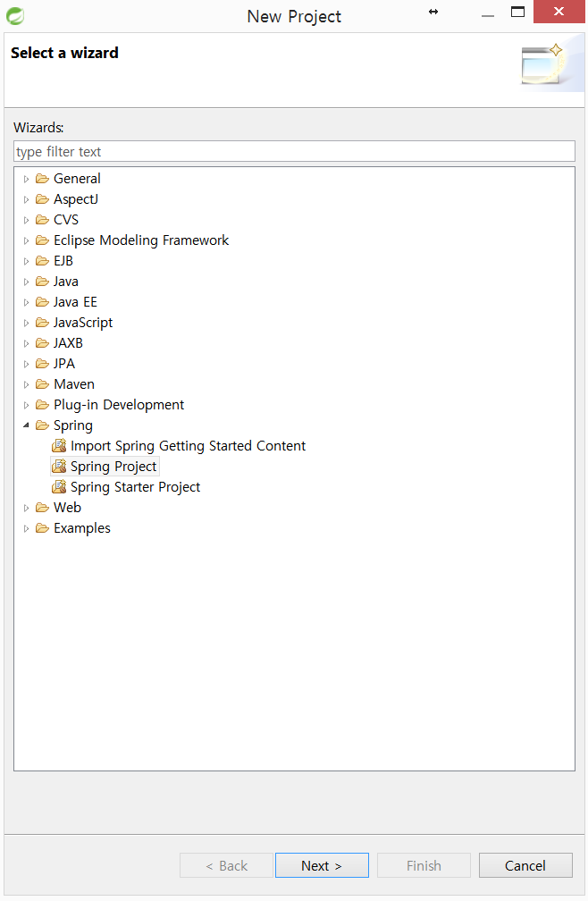Viewport: 588px width, 901px height.
Task: Click the Import Spring Getting Started Content icon
Action: click(59, 445)
